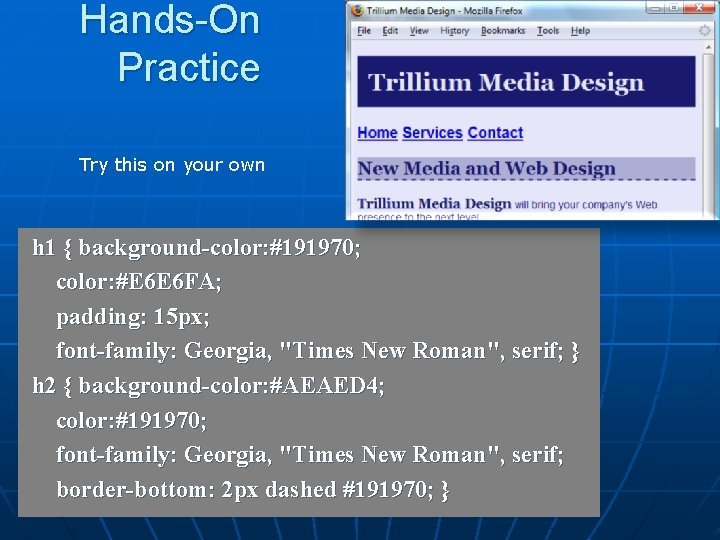Click the Trillium Media Design page heading
720x540 pixels.
506,83
